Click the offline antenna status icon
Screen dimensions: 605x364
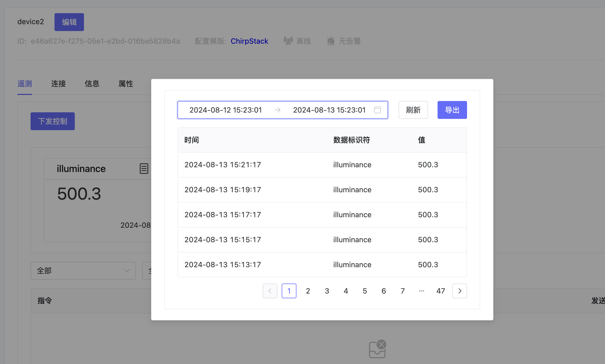click(x=289, y=41)
